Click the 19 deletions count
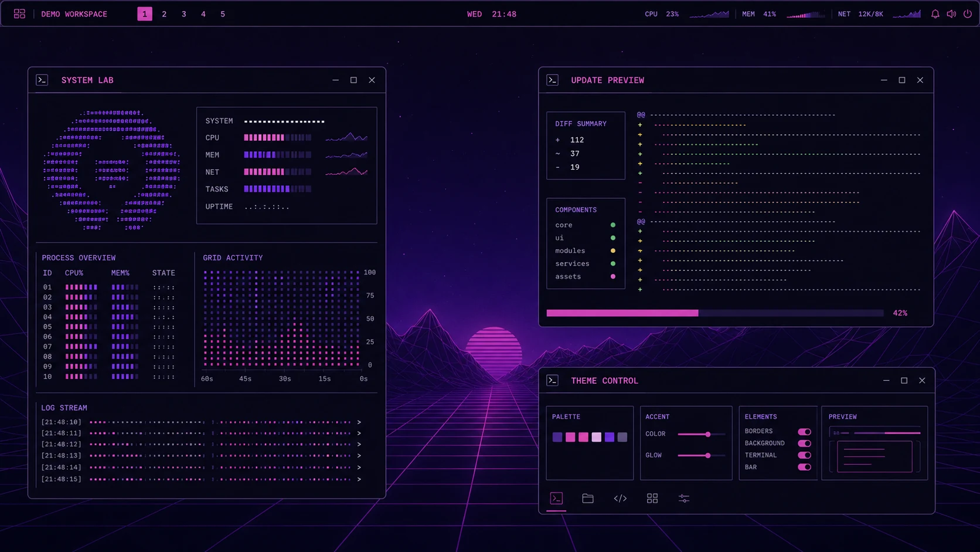 coord(575,167)
